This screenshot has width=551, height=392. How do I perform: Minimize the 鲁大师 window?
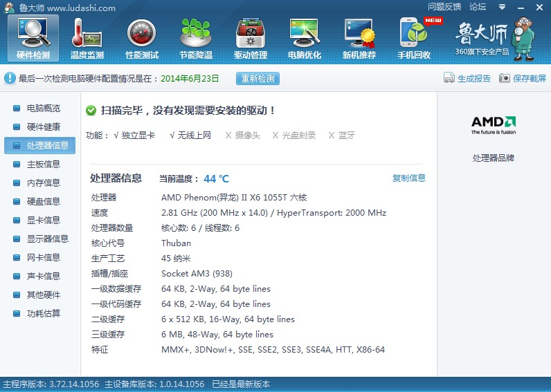(x=521, y=8)
